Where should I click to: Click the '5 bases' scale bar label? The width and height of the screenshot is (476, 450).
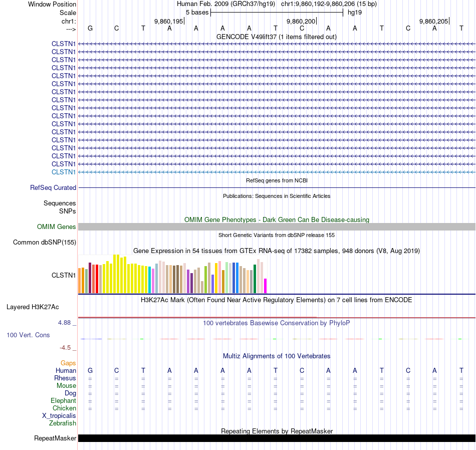tap(197, 13)
